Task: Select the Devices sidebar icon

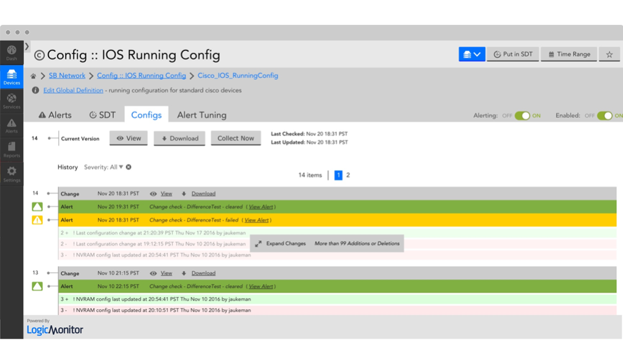Action: (12, 77)
